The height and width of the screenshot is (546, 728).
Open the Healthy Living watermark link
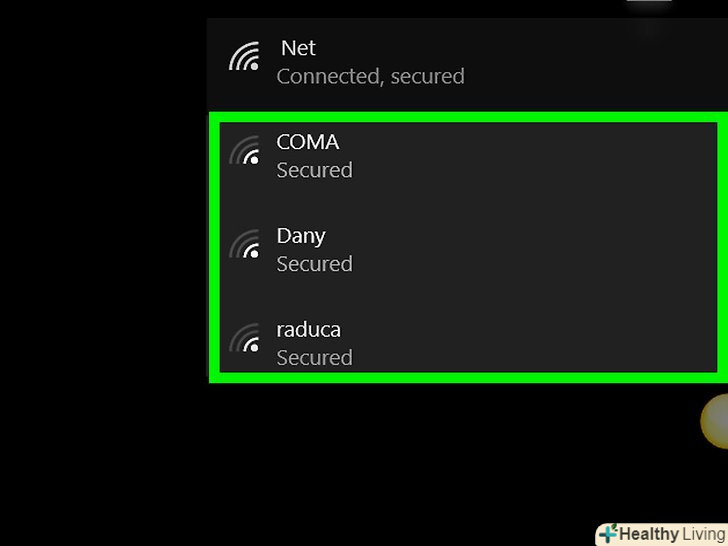(x=671, y=534)
